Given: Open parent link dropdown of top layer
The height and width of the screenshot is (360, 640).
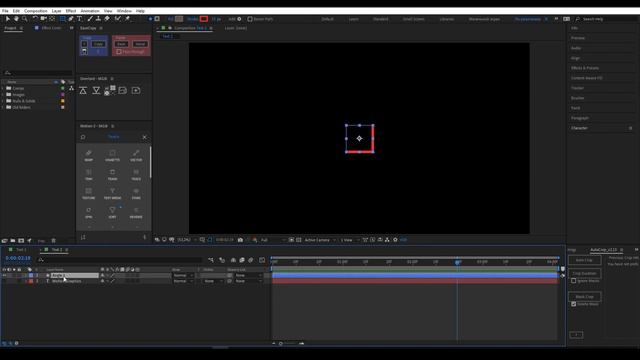Looking at the screenshot, I should pos(248,276).
